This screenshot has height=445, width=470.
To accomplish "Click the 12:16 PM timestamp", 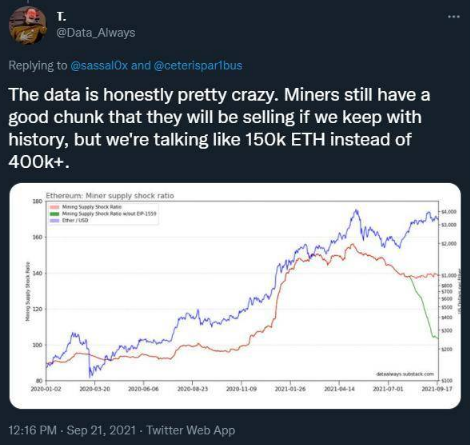I will point(32,430).
